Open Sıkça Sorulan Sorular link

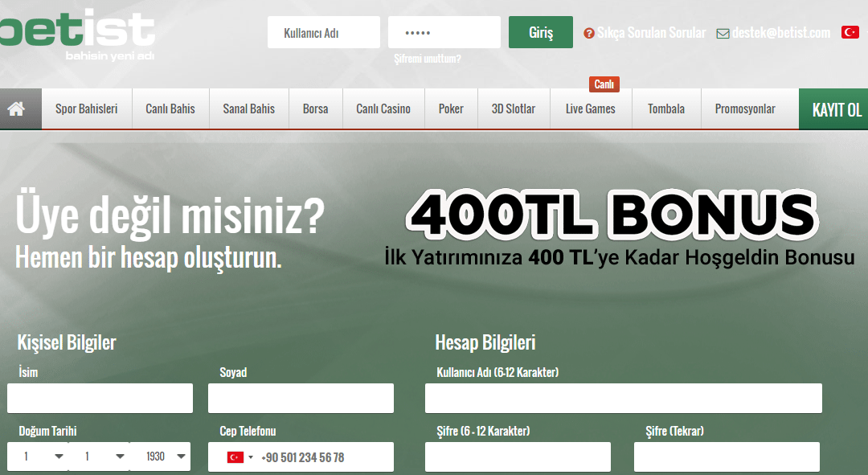tap(652, 33)
